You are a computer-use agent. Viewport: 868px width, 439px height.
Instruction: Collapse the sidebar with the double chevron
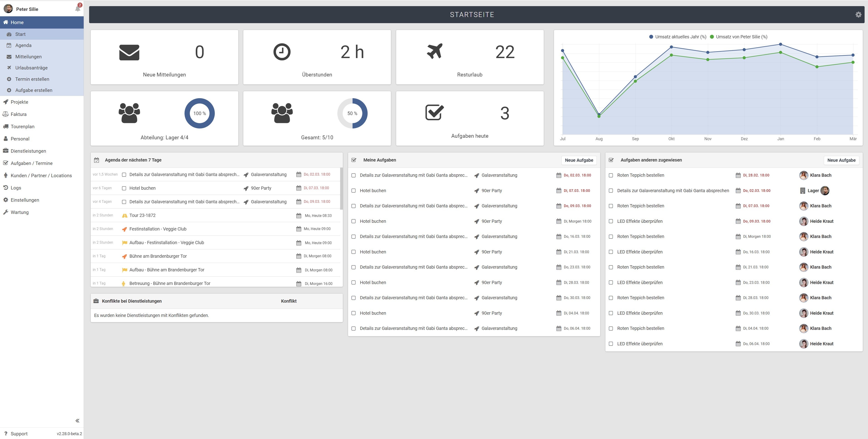click(x=78, y=420)
